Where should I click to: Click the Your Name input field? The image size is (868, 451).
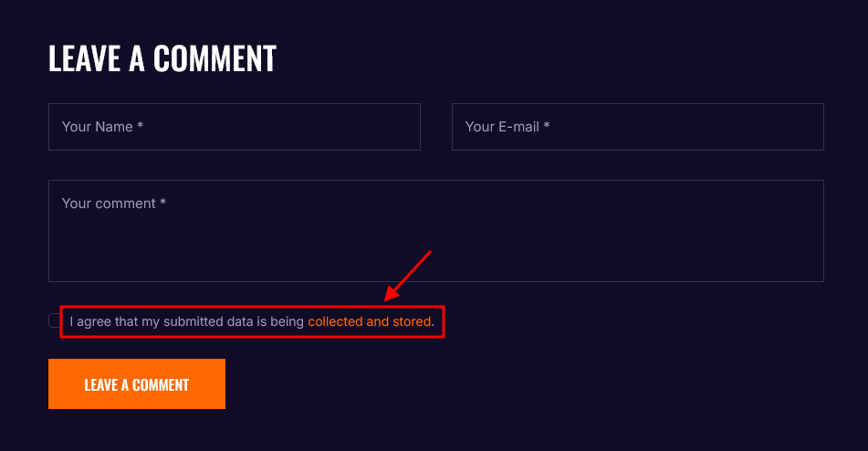click(x=234, y=127)
